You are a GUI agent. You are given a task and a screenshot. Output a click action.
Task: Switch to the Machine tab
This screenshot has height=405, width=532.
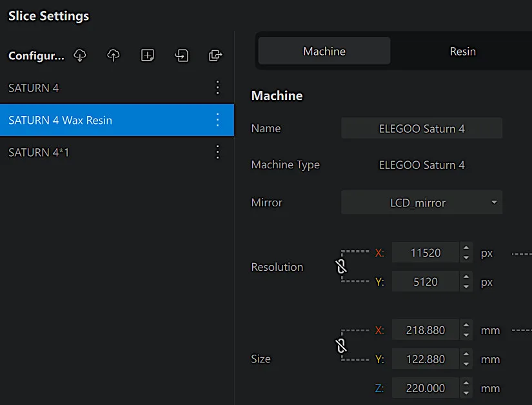[x=324, y=51]
